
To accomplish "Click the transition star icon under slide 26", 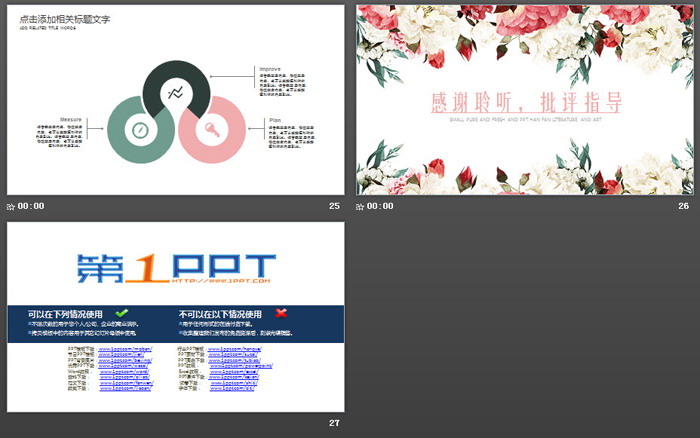I will coord(360,206).
